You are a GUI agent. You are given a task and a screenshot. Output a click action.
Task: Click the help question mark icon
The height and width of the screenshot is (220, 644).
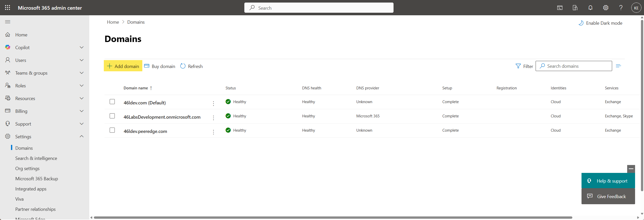[x=621, y=8]
